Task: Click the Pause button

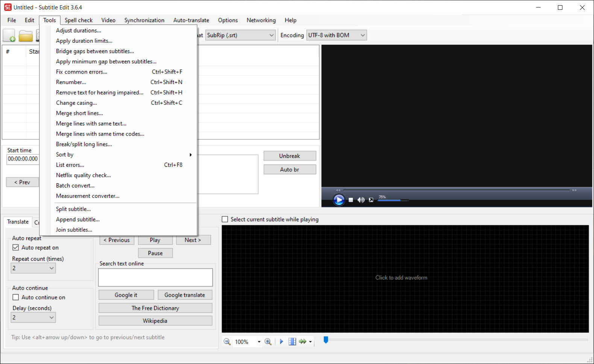Action: coord(155,253)
